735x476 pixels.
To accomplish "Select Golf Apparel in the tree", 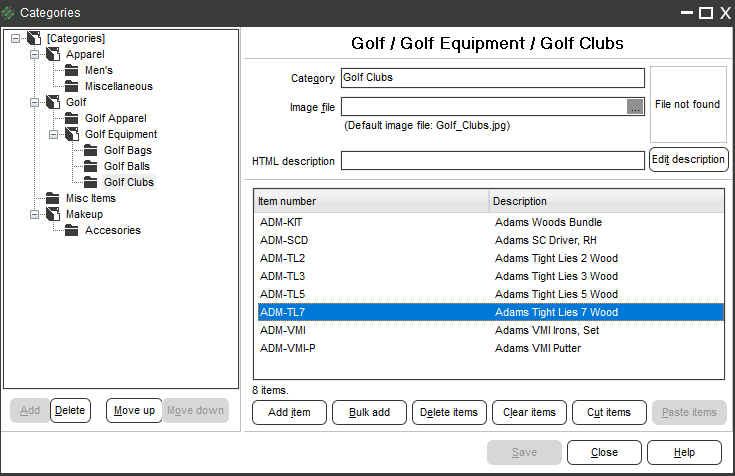I will (116, 118).
